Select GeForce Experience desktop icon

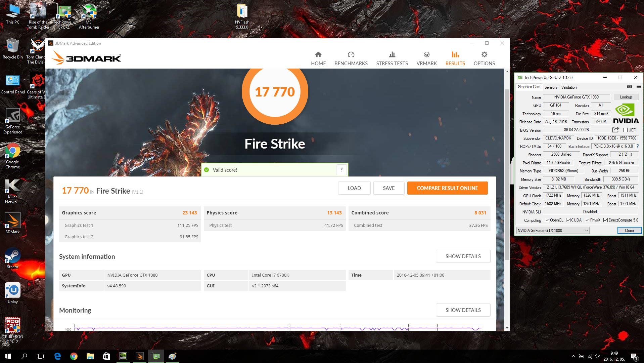(x=13, y=120)
